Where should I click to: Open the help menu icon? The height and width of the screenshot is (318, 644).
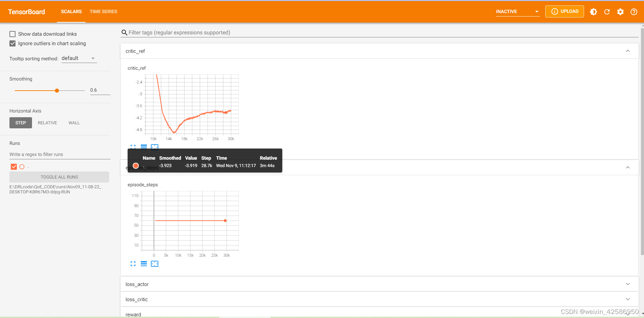(634, 11)
